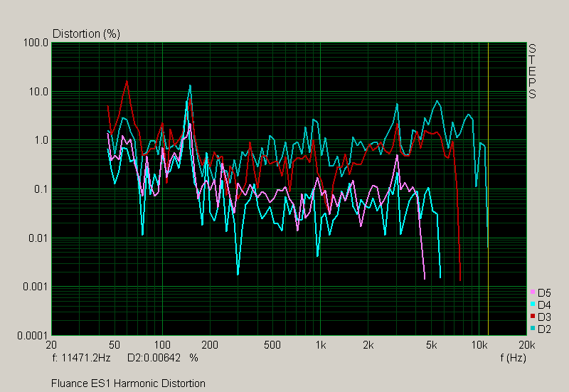Click the D5 pink legend swatch

(x=532, y=292)
